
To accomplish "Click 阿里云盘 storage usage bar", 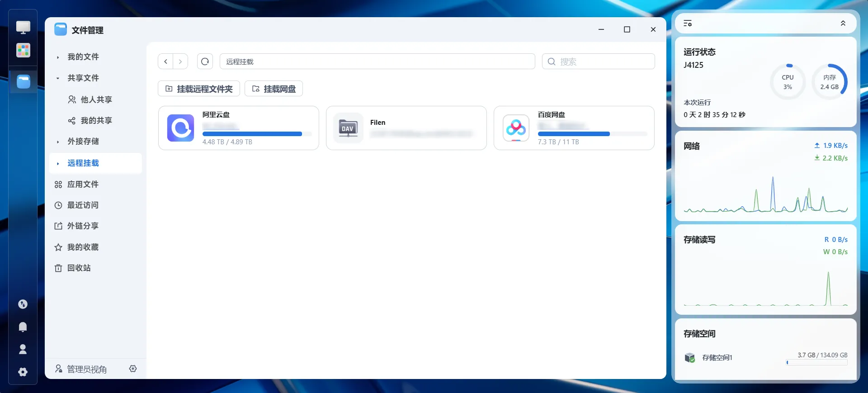I will tap(257, 134).
